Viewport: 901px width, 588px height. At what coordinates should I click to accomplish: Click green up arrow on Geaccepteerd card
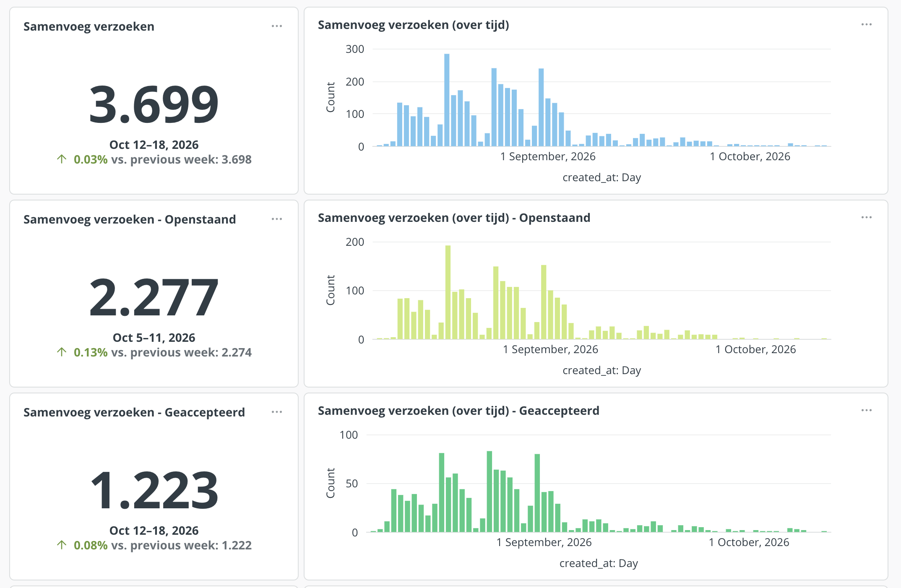62,545
